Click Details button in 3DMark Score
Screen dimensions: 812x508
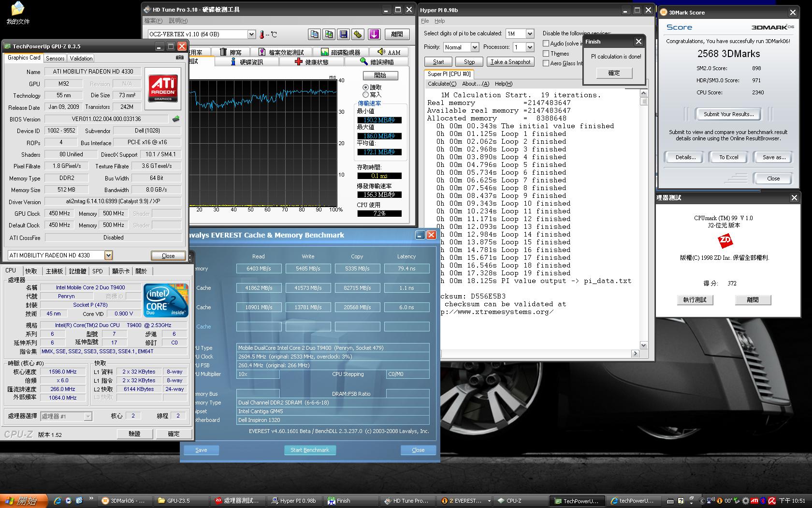(685, 157)
